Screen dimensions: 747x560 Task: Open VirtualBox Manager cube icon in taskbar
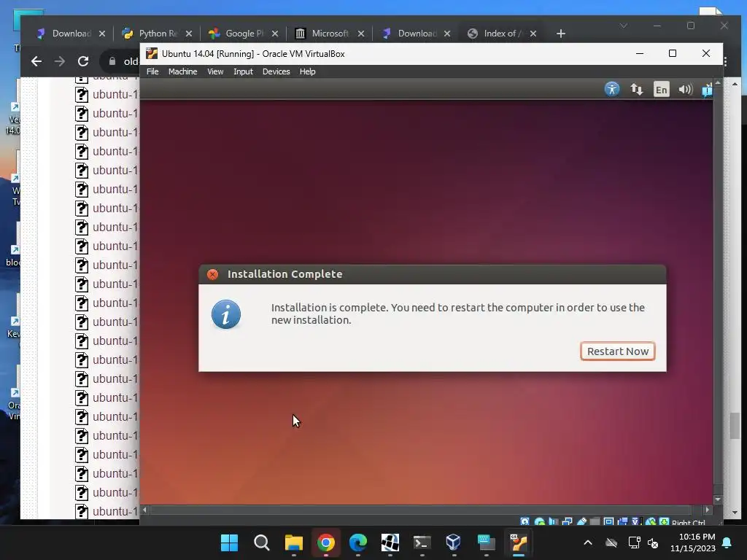454,542
